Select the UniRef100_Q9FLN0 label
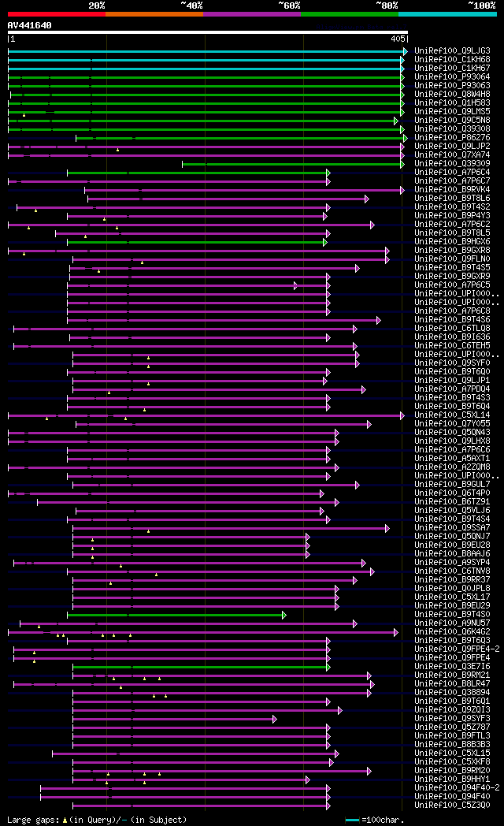Image resolution: width=504 pixels, height=826 pixels. (x=452, y=260)
